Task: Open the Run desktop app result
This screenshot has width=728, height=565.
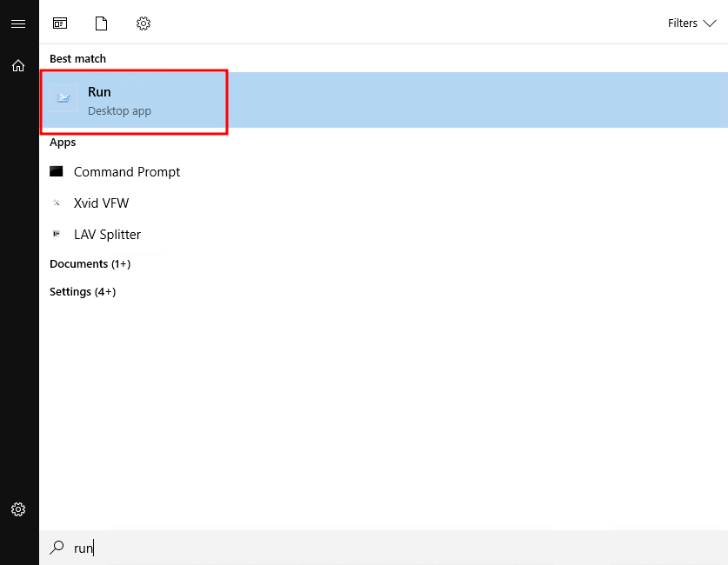Action: click(384, 100)
